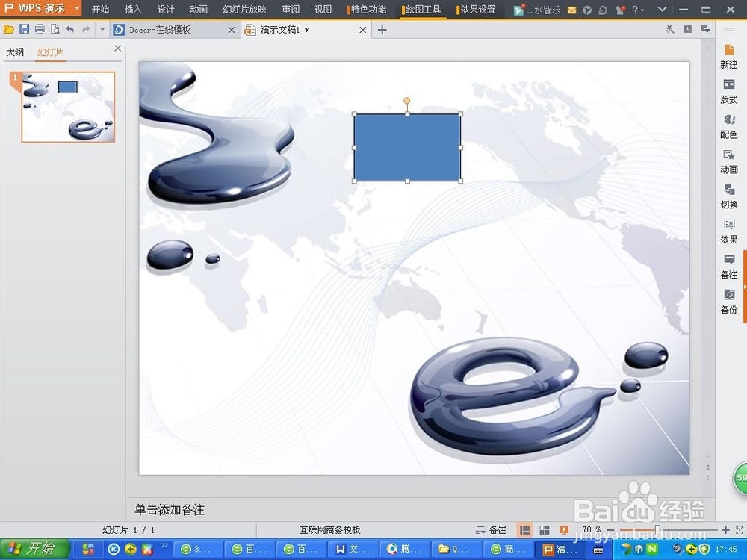Image resolution: width=747 pixels, height=560 pixels.
Task: Open Windows 开始 start button
Action: [34, 549]
